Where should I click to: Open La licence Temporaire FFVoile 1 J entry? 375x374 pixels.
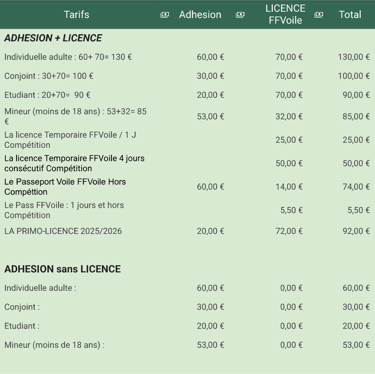tap(70, 140)
